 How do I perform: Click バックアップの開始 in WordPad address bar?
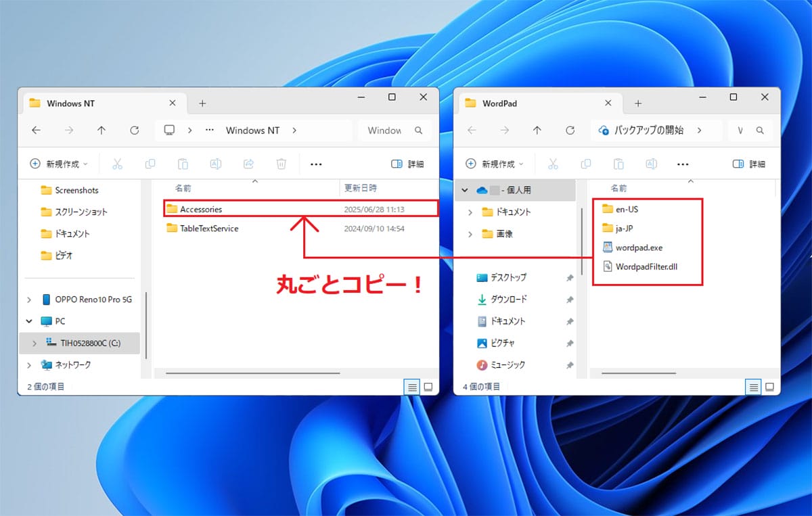pos(649,131)
